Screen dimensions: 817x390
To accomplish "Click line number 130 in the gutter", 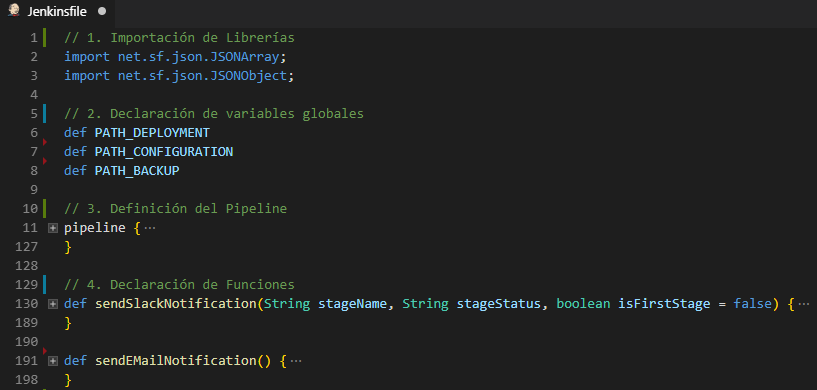I will click(27, 304).
